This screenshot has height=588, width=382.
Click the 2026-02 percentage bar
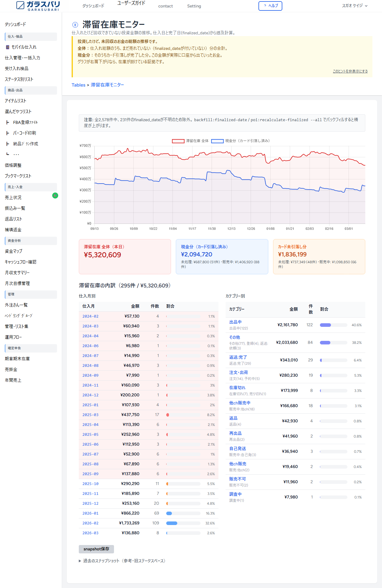pyautogui.click(x=183, y=523)
